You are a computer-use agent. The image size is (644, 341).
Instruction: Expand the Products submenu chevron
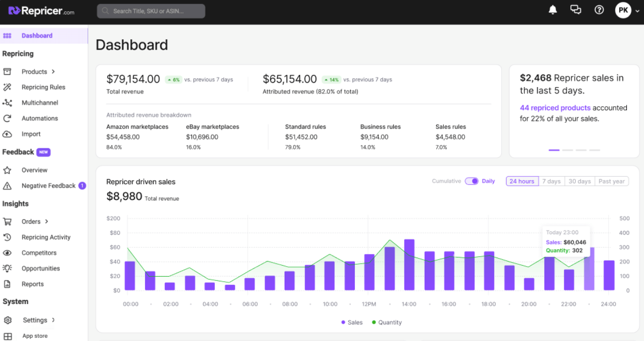[53, 72]
